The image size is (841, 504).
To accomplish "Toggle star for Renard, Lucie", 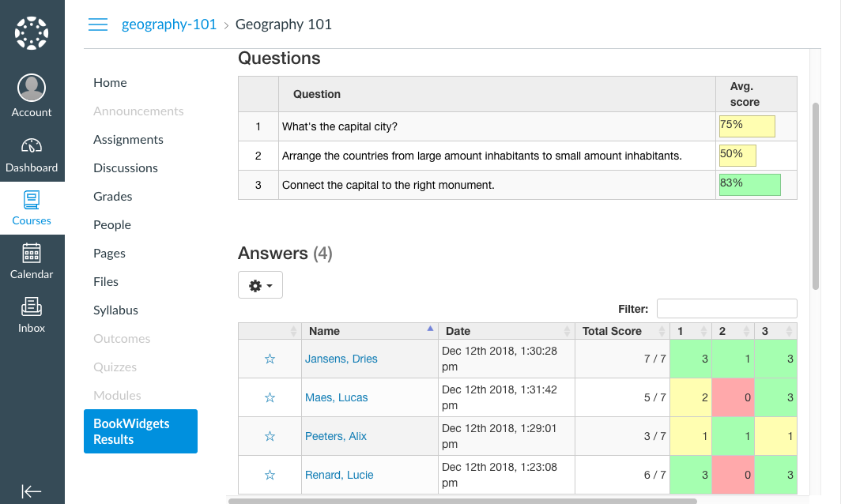I will (x=270, y=475).
